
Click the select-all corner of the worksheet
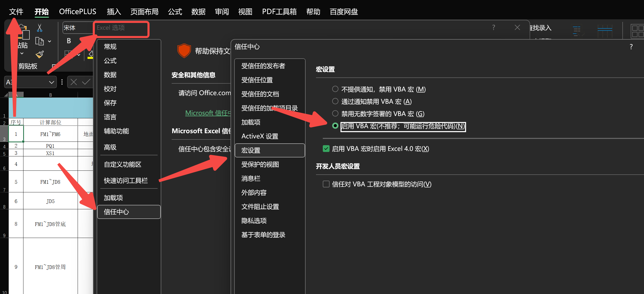coord(6,95)
